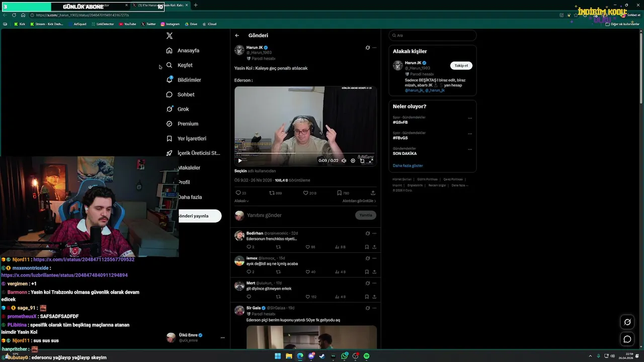Open Sohbet messages in the sidebar
This screenshot has width=644, height=362.
pyautogui.click(x=180, y=95)
